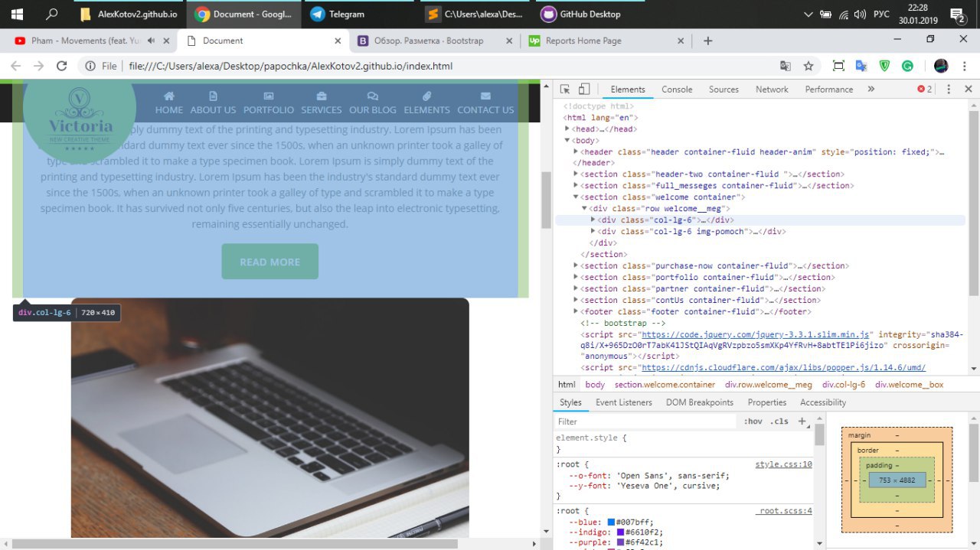Viewport: 980px width, 550px height.
Task: Open the Google Translate extension icon
Action: (x=861, y=66)
